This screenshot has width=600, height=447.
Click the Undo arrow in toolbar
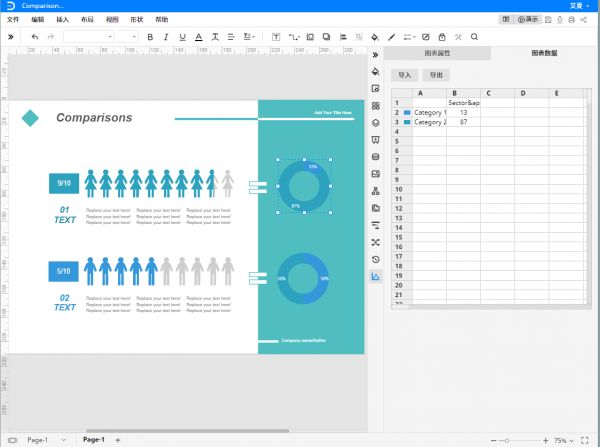[x=35, y=37]
